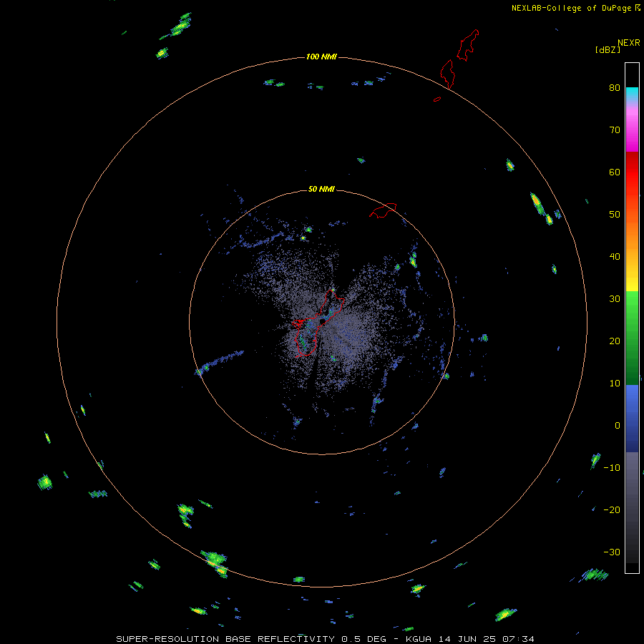
Task: Click the 'NEXLAB-College of DuPage' credit text
Action: click(x=571, y=8)
